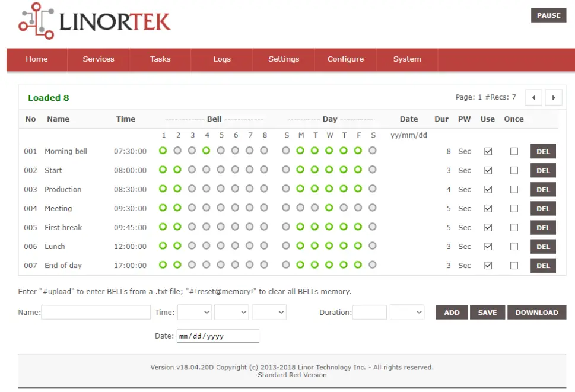
Task: Enable the Once checkbox for Lunch
Action: pyautogui.click(x=514, y=246)
